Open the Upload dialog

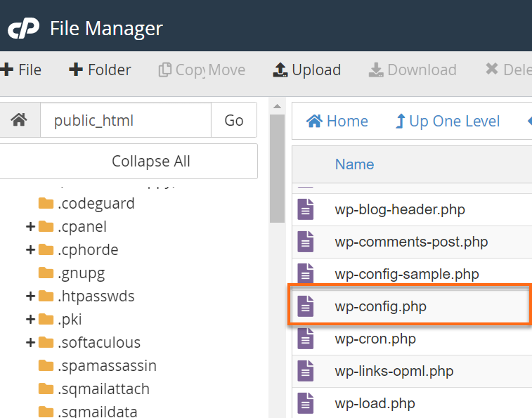tap(307, 70)
